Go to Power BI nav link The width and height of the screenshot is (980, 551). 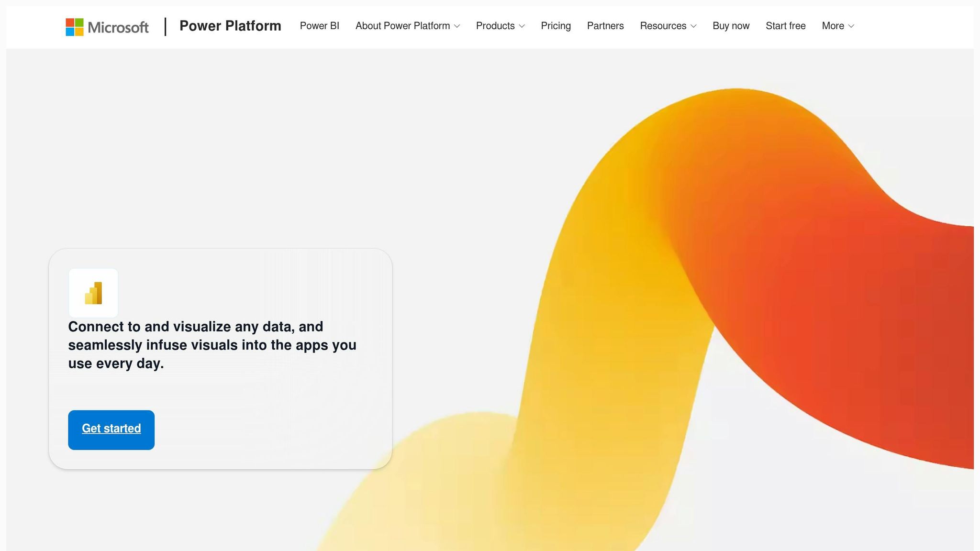(x=320, y=26)
